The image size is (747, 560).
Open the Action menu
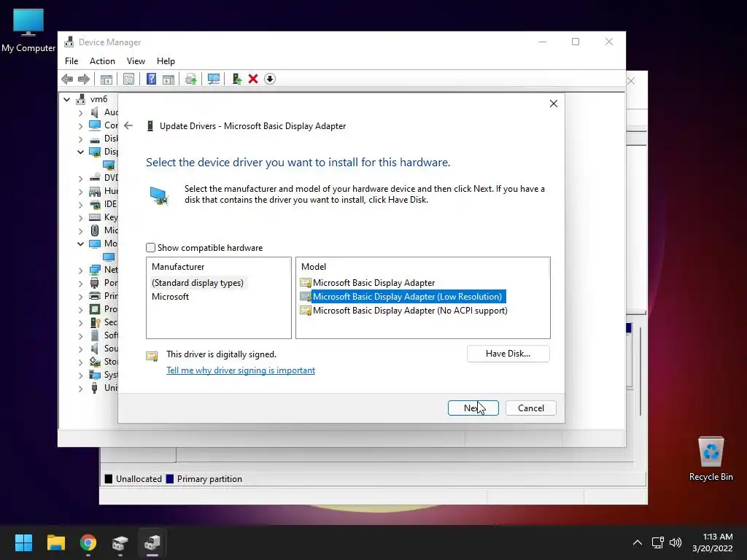102,61
